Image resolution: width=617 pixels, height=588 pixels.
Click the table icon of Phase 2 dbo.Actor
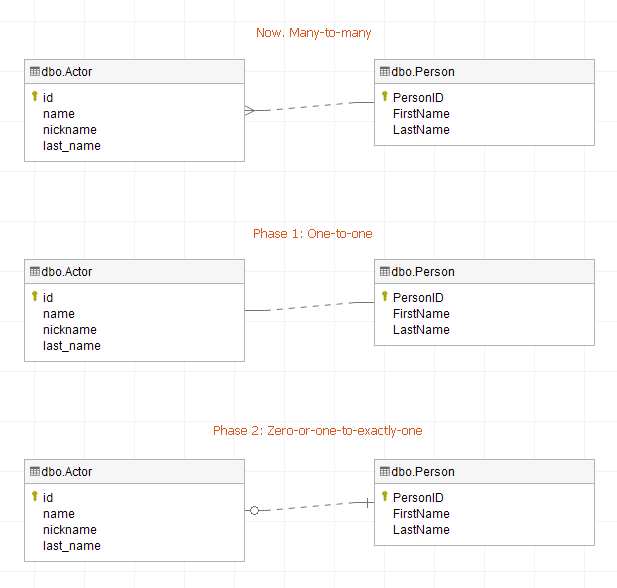click(35, 472)
